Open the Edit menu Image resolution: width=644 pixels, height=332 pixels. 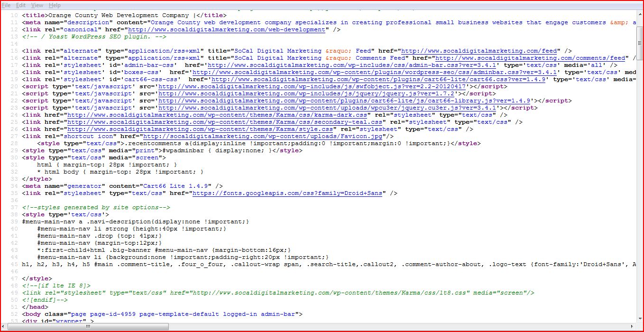tap(21, 5)
